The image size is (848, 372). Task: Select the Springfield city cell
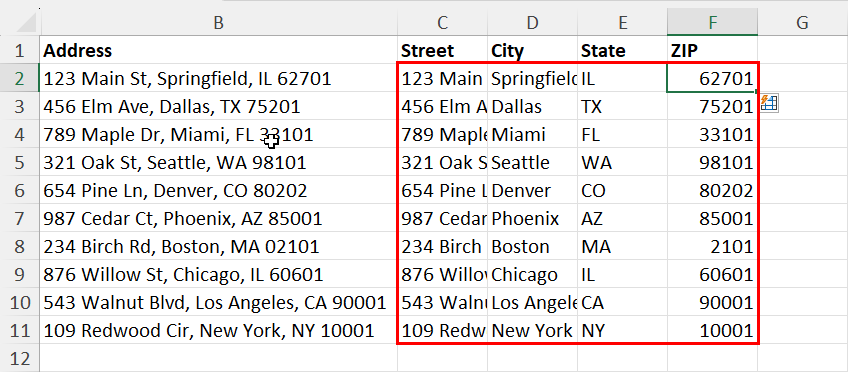pyautogui.click(x=533, y=78)
